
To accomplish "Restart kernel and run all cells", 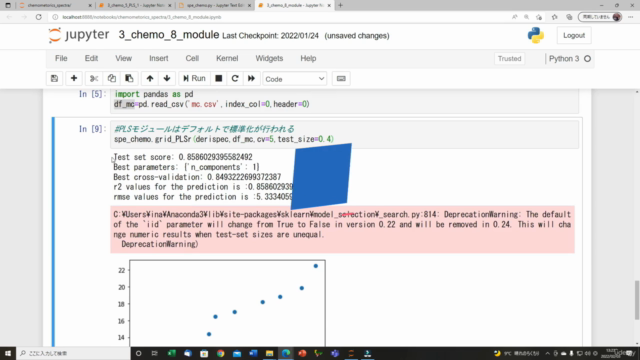I will [251, 78].
